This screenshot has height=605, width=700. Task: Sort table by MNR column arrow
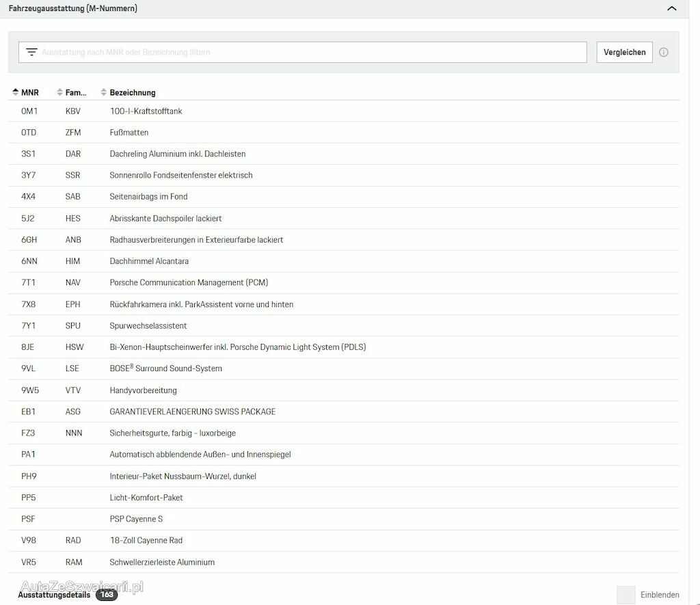(x=16, y=92)
